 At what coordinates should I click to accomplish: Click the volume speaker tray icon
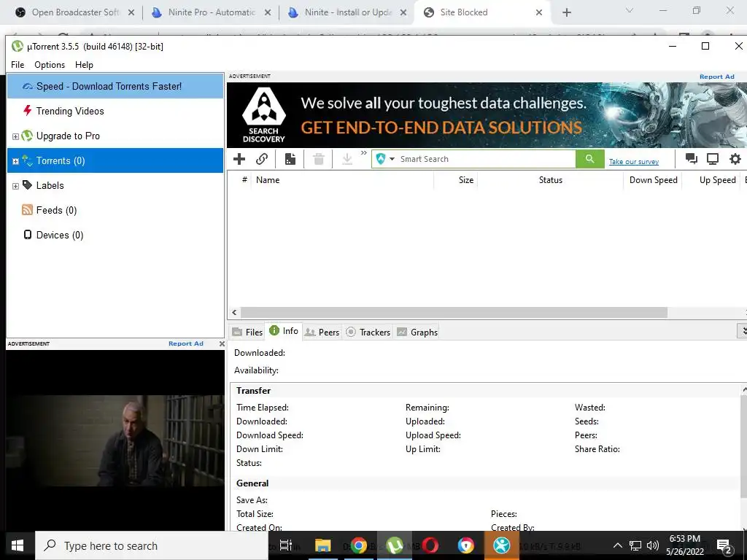pyautogui.click(x=653, y=545)
